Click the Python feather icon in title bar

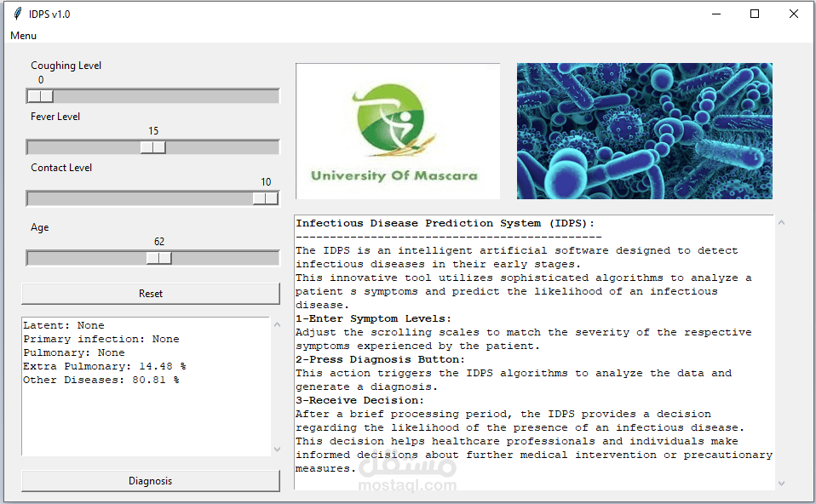[19, 14]
